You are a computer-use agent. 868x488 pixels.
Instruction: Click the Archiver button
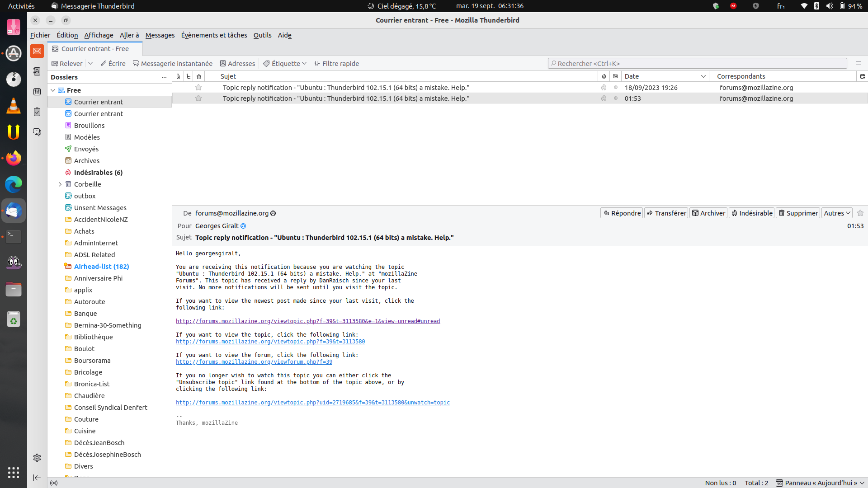pyautogui.click(x=708, y=213)
